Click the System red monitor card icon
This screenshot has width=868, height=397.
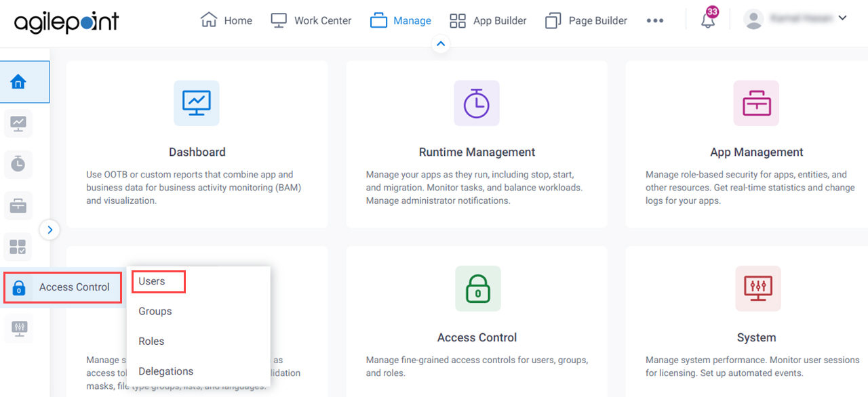758,289
